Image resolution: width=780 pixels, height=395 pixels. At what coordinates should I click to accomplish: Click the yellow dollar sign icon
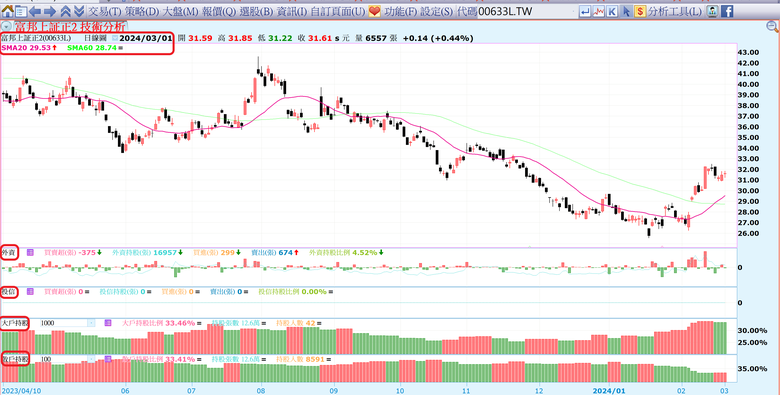tap(640, 11)
